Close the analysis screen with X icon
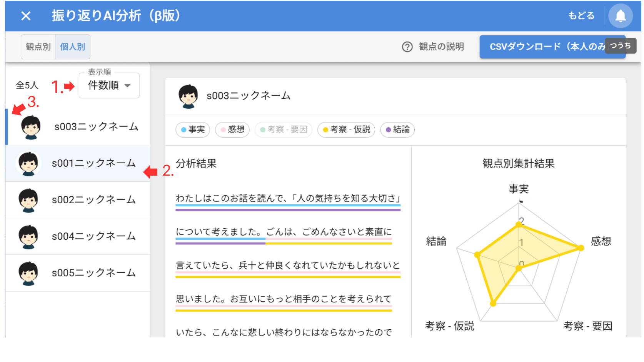Screen dimensions: 644x362 click(26, 16)
